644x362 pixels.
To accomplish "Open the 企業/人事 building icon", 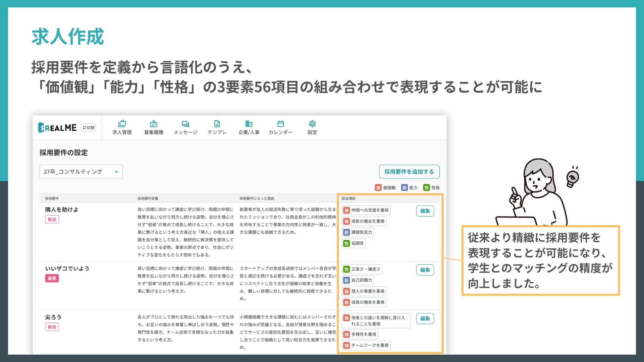I will click(x=249, y=124).
